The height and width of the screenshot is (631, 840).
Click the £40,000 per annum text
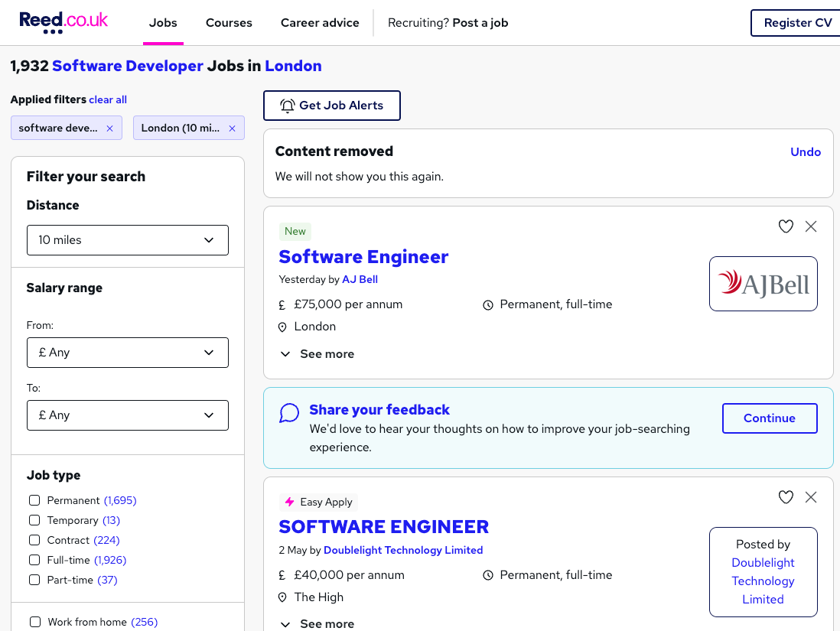coord(350,574)
